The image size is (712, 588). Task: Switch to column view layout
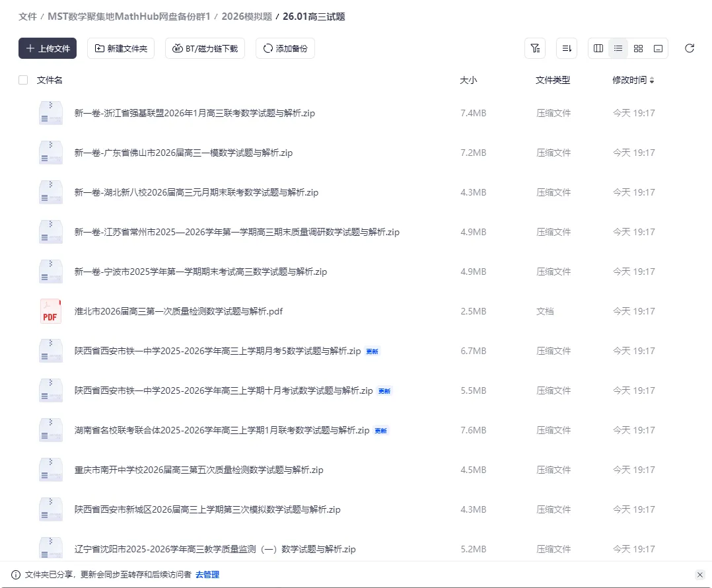pos(598,48)
